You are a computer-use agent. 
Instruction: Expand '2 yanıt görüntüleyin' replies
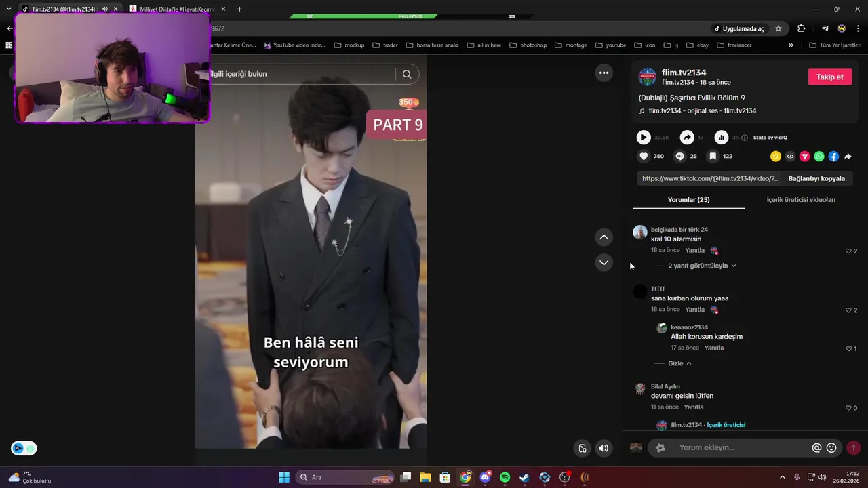pos(702,266)
